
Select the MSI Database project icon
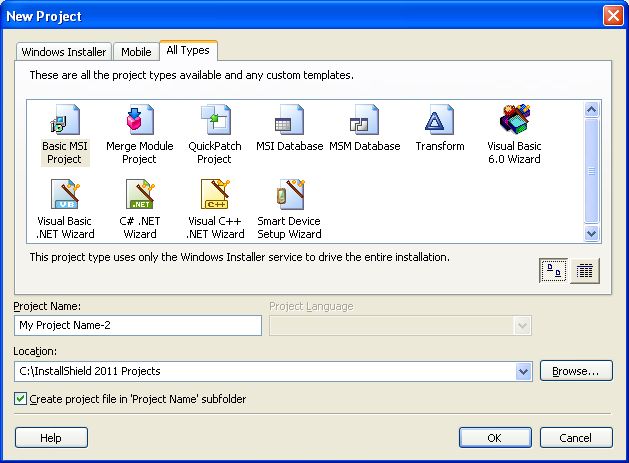(289, 119)
